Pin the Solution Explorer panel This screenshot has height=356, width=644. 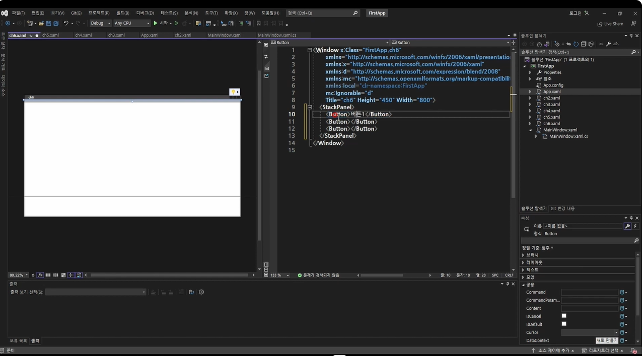coord(631,36)
